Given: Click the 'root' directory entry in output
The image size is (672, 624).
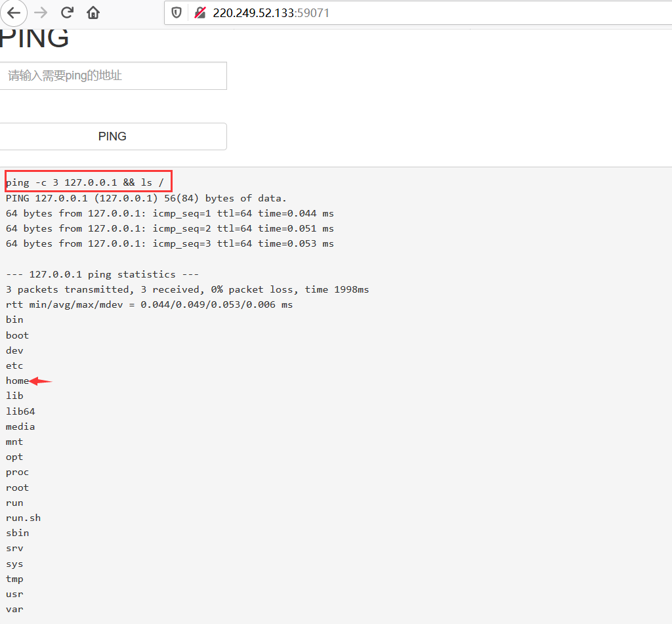Looking at the screenshot, I should tap(17, 488).
